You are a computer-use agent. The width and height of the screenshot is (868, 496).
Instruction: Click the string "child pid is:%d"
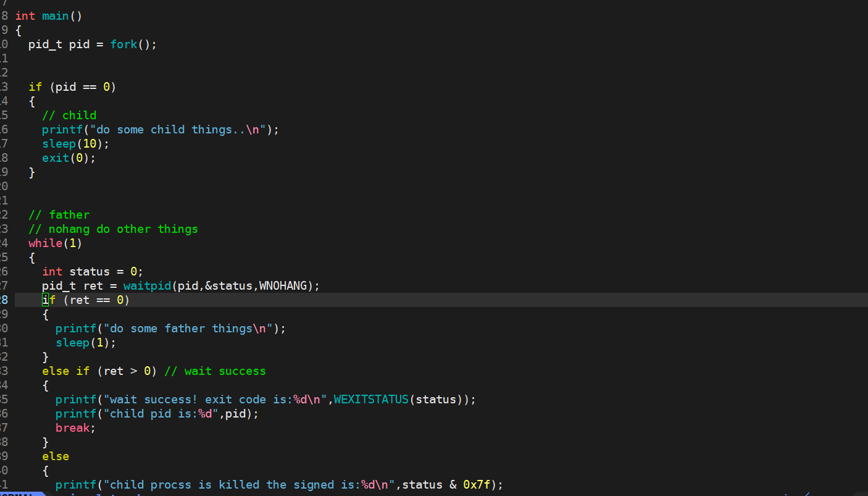(161, 414)
